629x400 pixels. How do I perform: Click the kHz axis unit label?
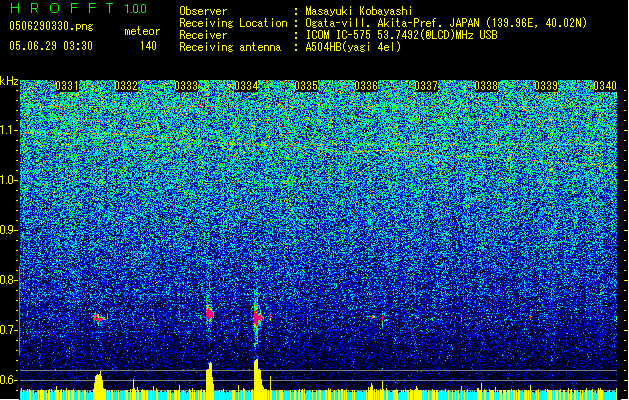click(x=9, y=81)
